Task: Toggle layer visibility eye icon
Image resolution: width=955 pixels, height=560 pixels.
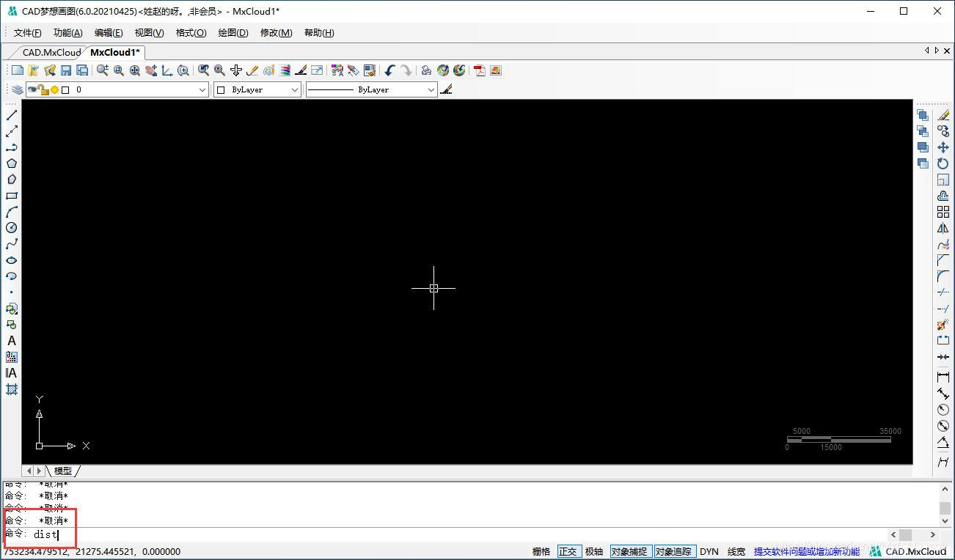Action: [32, 89]
